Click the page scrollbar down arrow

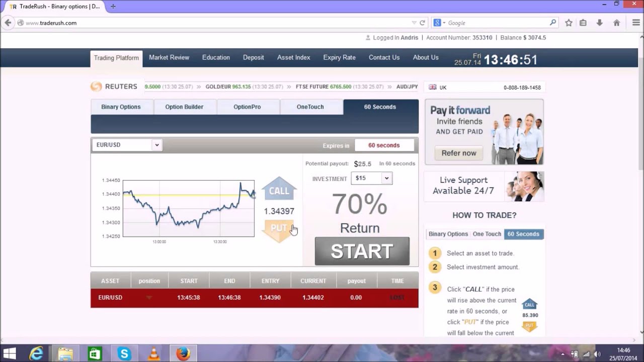(641, 332)
